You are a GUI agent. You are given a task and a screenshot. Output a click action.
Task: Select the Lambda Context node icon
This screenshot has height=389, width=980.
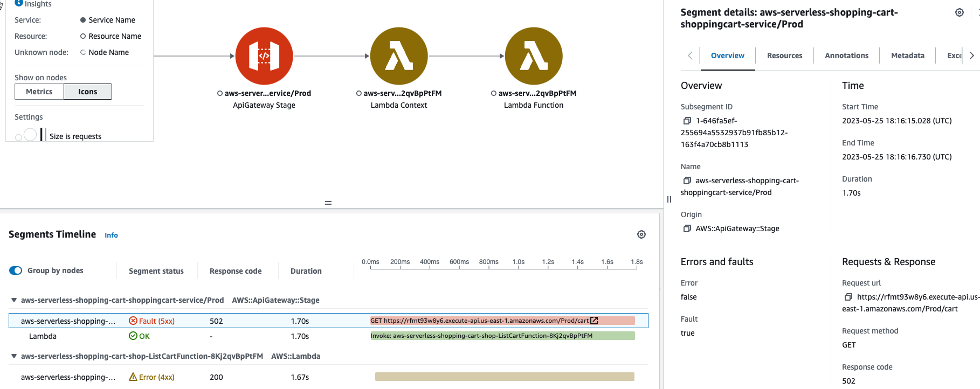(399, 56)
